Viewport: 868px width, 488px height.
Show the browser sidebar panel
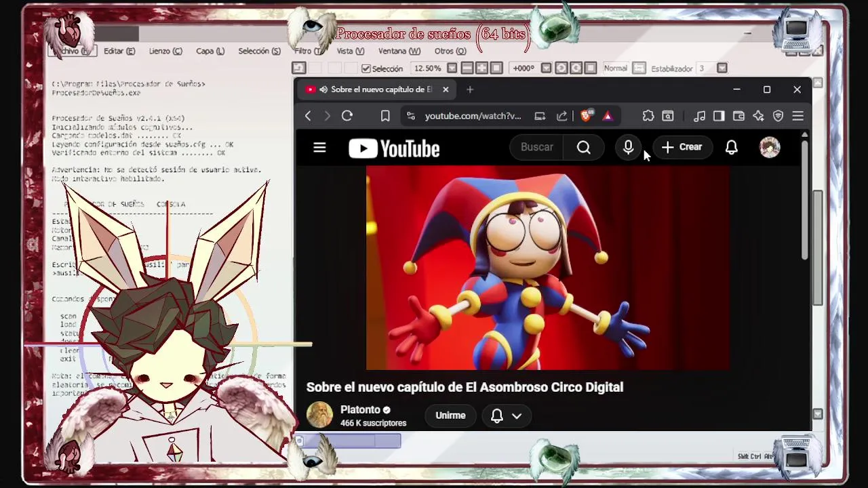tap(719, 116)
